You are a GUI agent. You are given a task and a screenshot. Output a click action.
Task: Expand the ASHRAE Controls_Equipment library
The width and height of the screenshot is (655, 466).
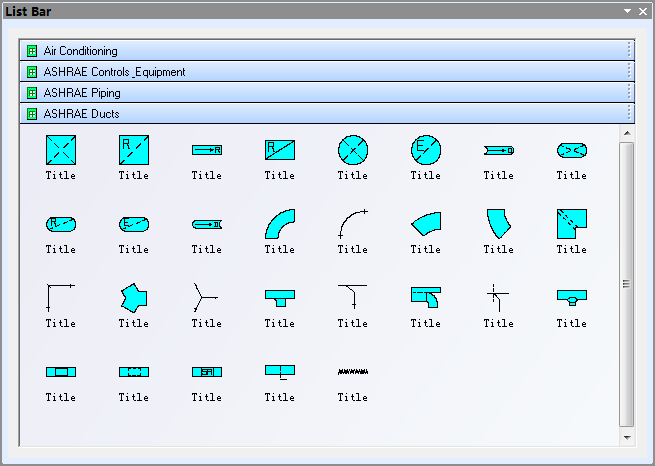click(114, 72)
